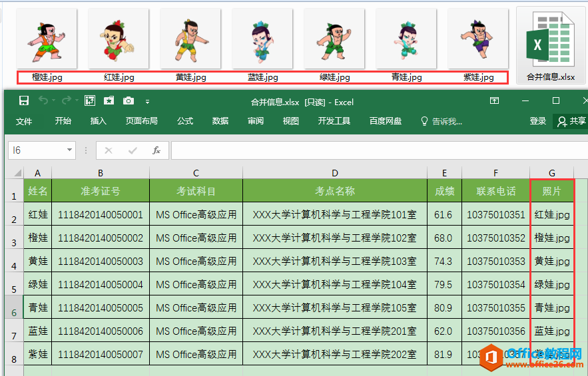This screenshot has width=588, height=376.
Task: Open the 文件 menu tab
Action: pos(24,121)
